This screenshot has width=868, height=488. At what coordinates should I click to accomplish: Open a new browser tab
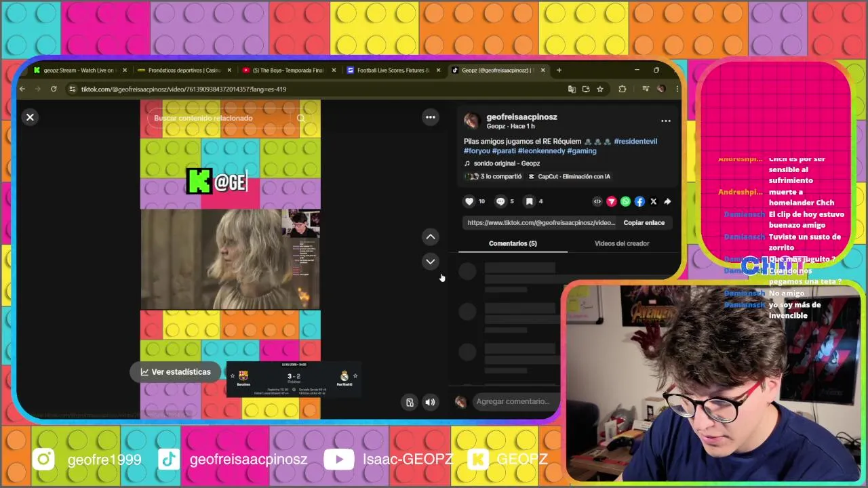tap(559, 70)
